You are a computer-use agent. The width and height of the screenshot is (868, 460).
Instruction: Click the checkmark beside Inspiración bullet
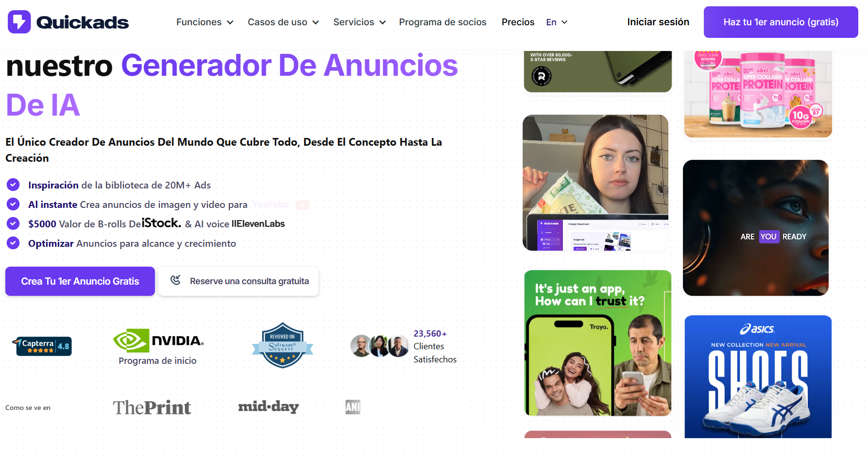pyautogui.click(x=13, y=185)
